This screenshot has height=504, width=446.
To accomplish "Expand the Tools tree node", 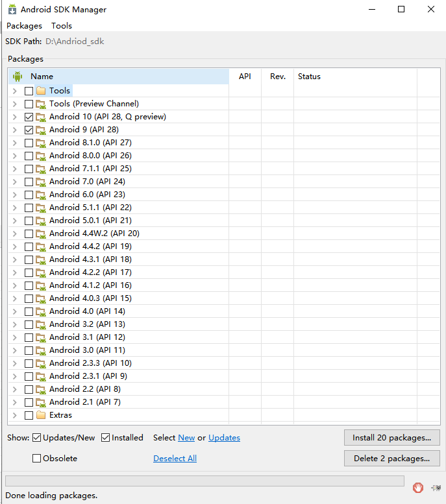I will [x=15, y=91].
